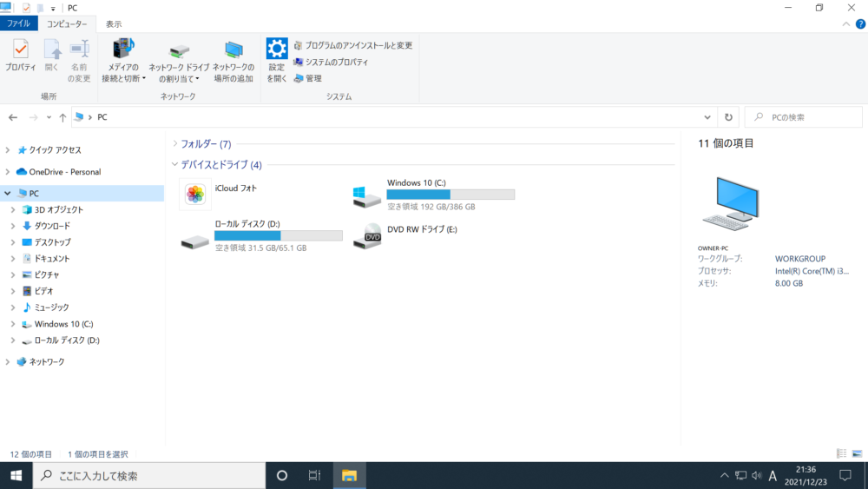Expand クイック アクセス tree node
The height and width of the screenshot is (489, 868).
click(x=8, y=150)
